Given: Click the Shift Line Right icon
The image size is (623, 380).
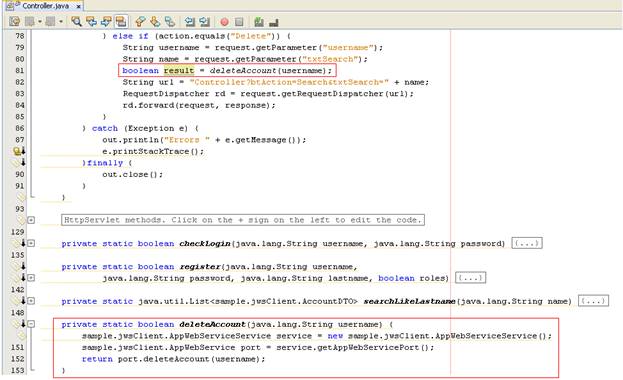Looking at the screenshot, I should (204, 21).
